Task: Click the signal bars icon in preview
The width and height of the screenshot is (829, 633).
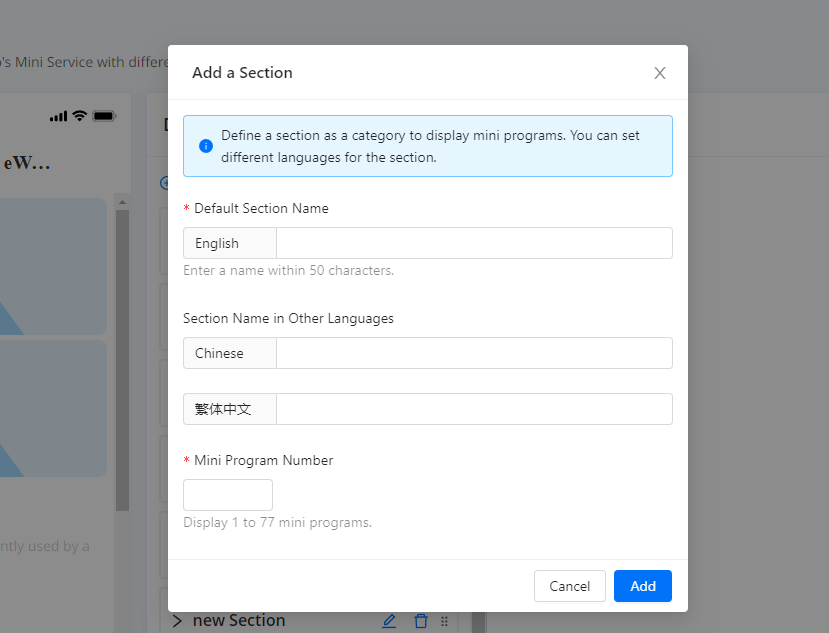Action: tap(58, 116)
